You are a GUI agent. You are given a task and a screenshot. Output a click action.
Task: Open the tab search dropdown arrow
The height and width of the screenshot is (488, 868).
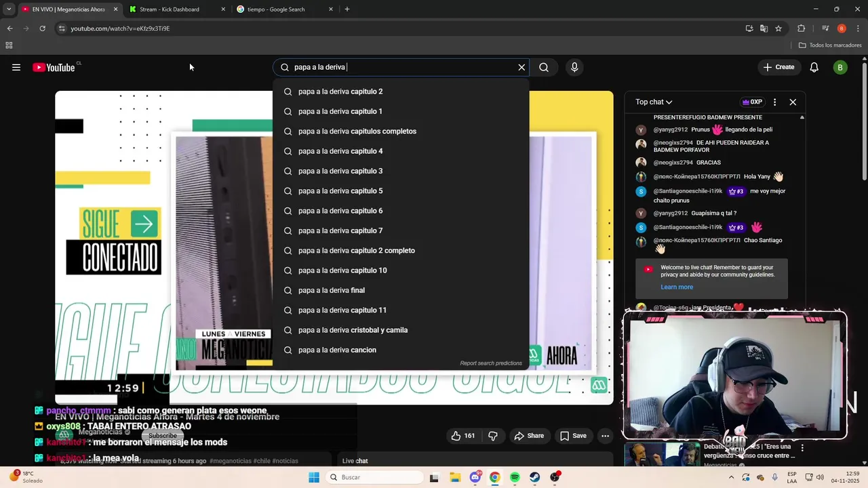[8, 9]
